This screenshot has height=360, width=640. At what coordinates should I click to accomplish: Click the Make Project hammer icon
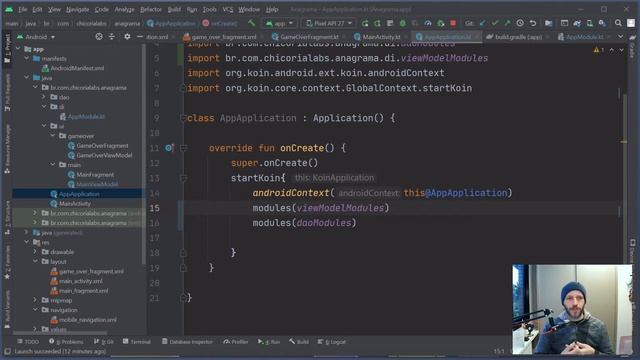point(251,23)
